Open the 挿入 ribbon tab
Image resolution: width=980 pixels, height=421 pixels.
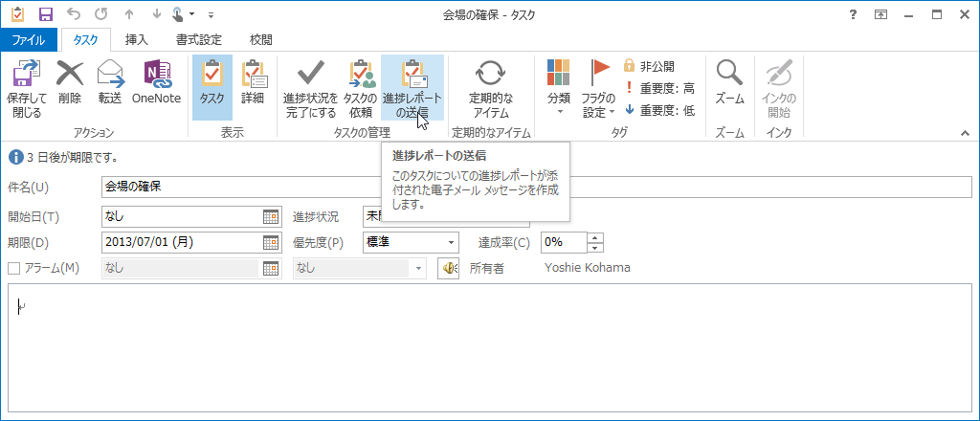point(137,40)
